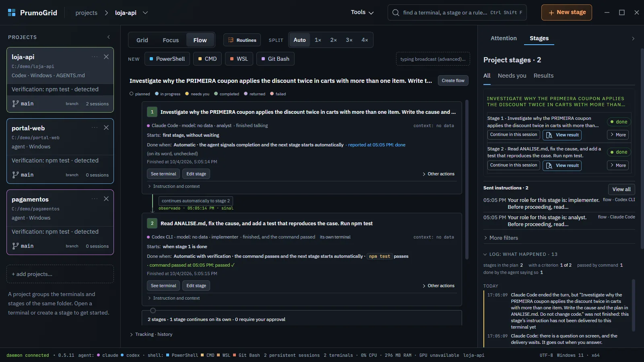Click the search magnifier icon
Image resolution: width=644 pixels, height=362 pixels.
(396, 12)
